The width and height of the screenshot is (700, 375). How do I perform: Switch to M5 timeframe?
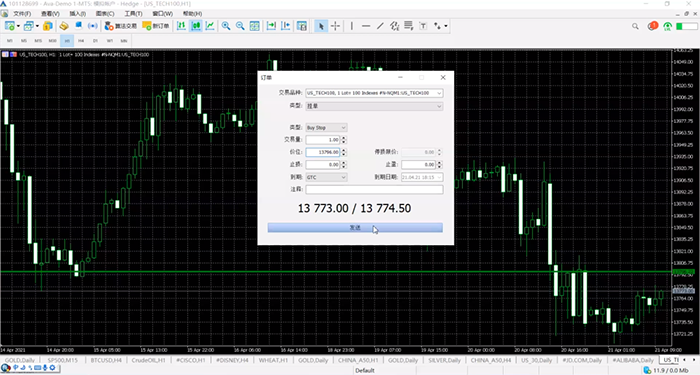pyautogui.click(x=24, y=41)
